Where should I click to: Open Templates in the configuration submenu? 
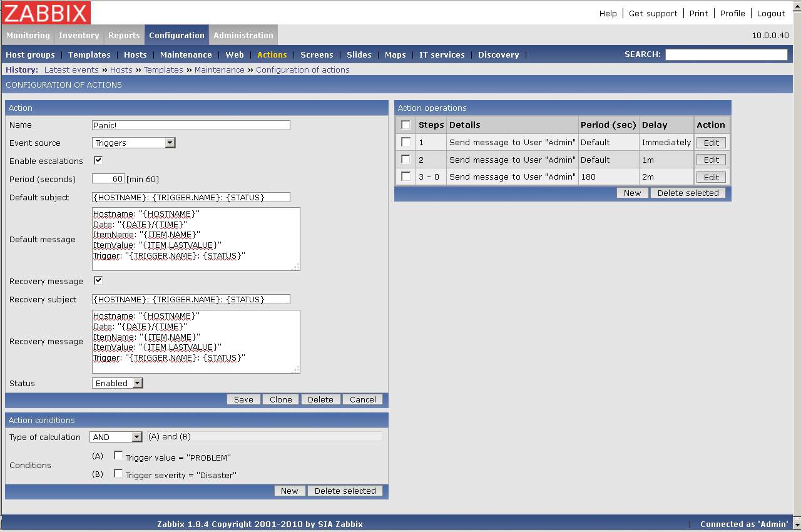coord(89,55)
